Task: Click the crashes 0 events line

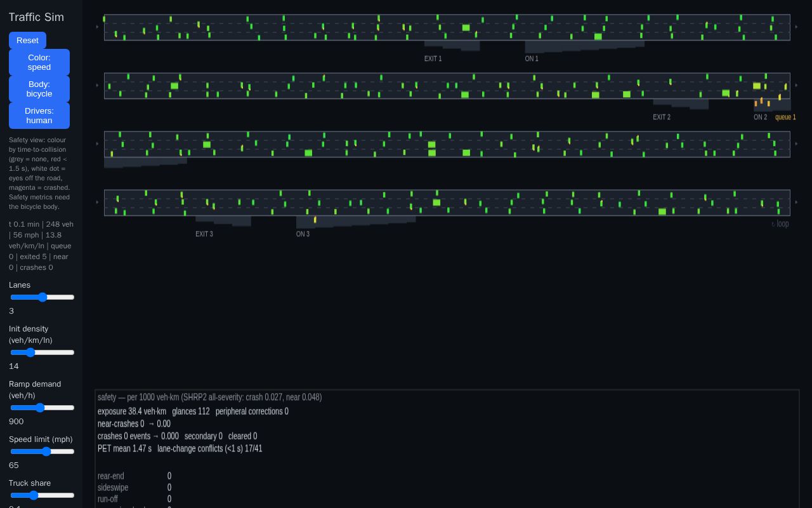Action: pyautogui.click(x=138, y=436)
